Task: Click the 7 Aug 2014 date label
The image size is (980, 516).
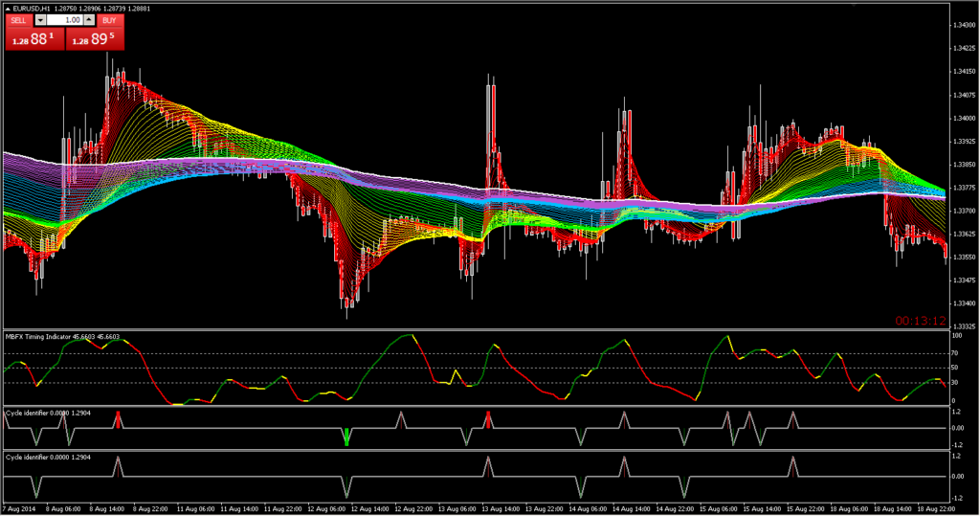Action: tap(23, 509)
